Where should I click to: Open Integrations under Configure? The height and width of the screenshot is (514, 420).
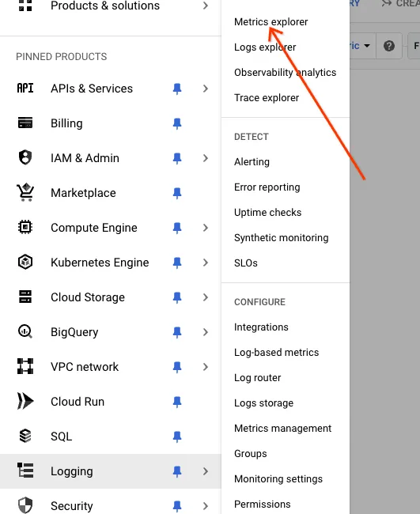(261, 327)
